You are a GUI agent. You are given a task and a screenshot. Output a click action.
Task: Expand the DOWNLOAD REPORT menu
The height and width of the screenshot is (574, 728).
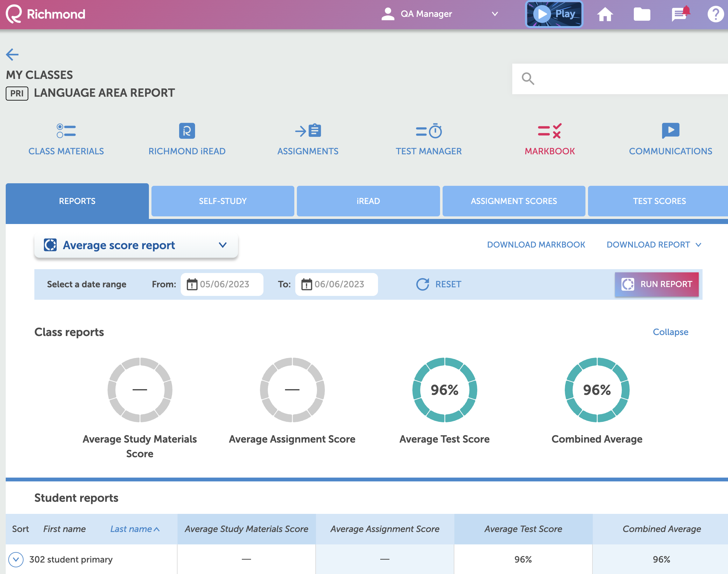pos(654,245)
